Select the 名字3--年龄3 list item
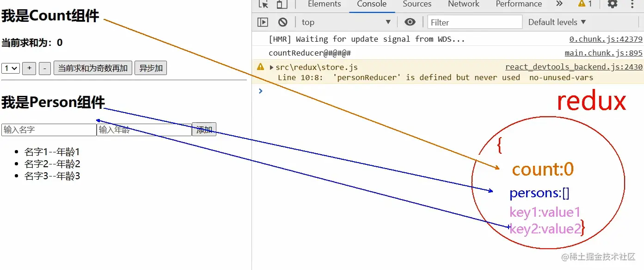 tap(52, 176)
